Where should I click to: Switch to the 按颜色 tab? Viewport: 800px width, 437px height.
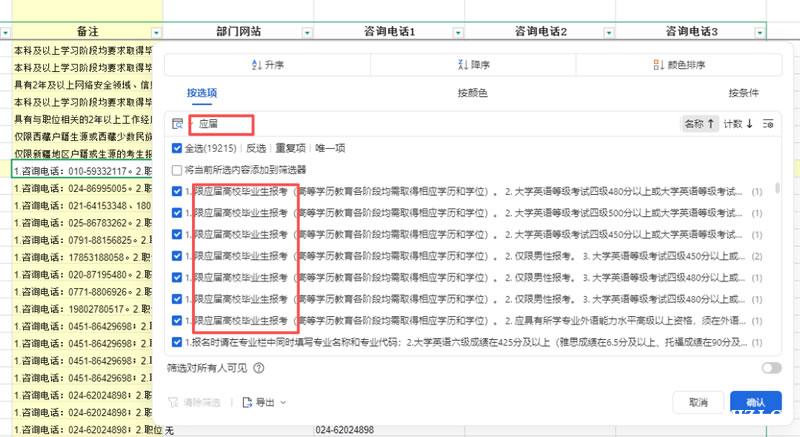[x=472, y=93]
